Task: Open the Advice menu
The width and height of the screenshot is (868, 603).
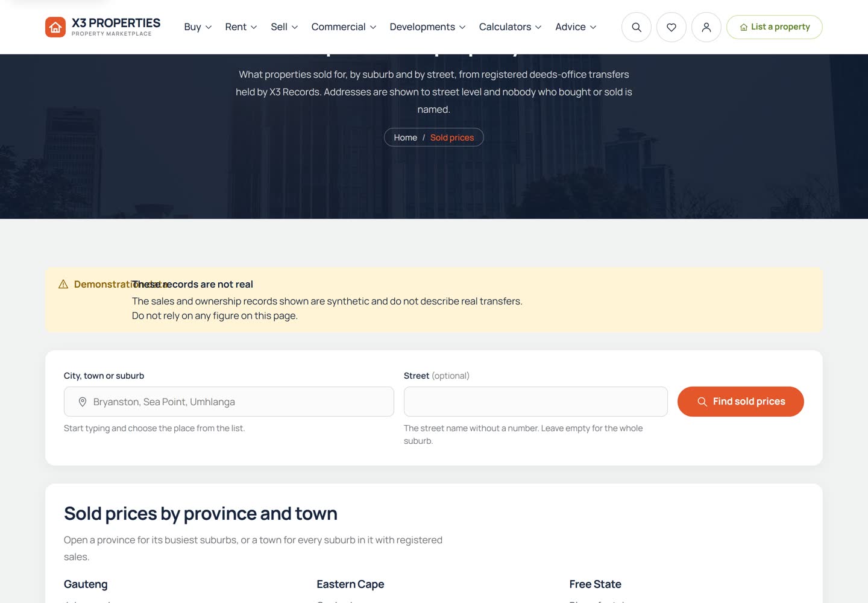Action: point(576,27)
